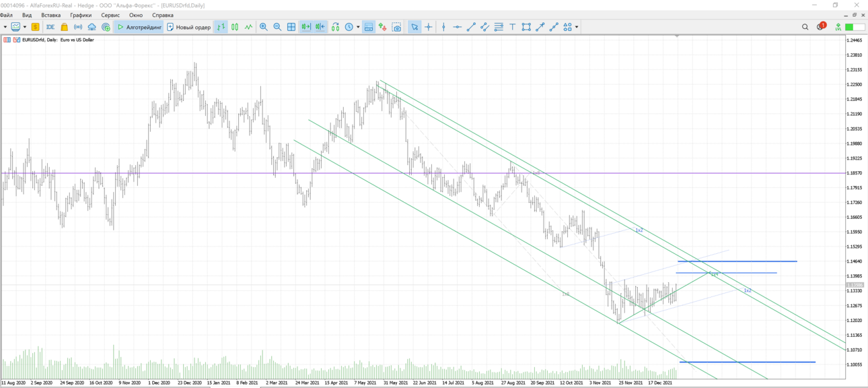Screen dimensions: 868x388
Task: Click the depth of market icon in the chart header
Action: [17, 40]
